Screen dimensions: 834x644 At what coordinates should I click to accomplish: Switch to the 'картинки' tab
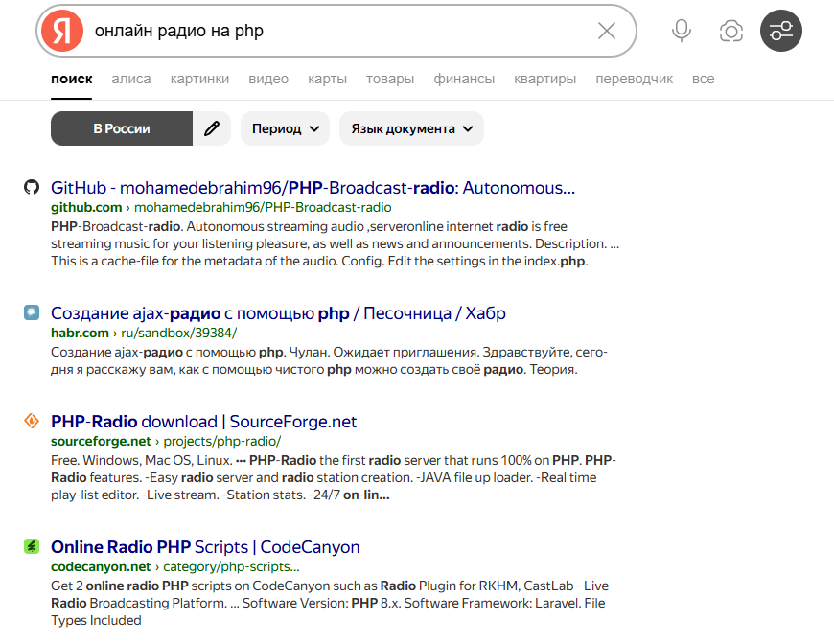coord(199,79)
